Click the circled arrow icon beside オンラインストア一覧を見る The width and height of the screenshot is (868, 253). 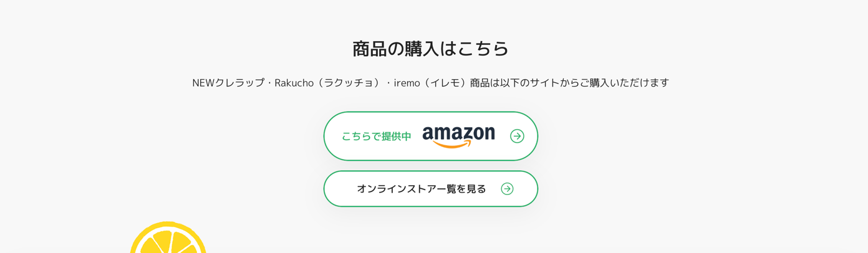[507, 189]
